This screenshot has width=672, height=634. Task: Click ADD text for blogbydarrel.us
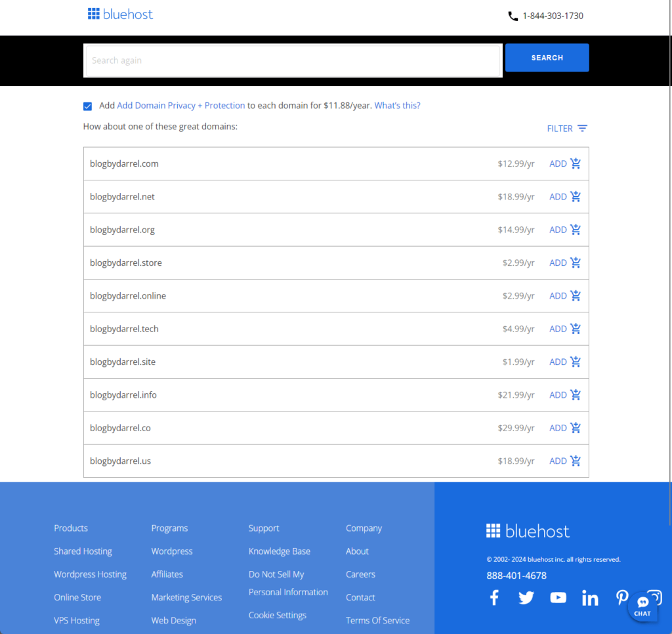[x=558, y=461]
